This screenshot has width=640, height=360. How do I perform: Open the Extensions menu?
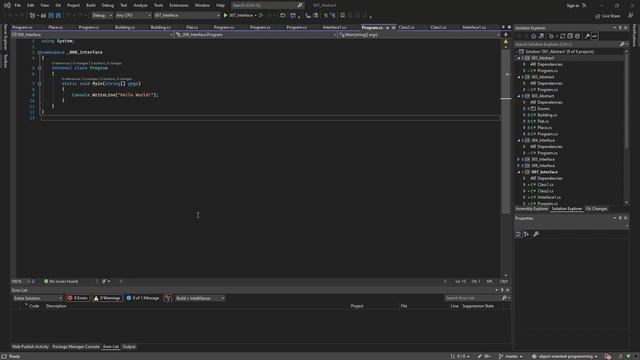tap(179, 5)
